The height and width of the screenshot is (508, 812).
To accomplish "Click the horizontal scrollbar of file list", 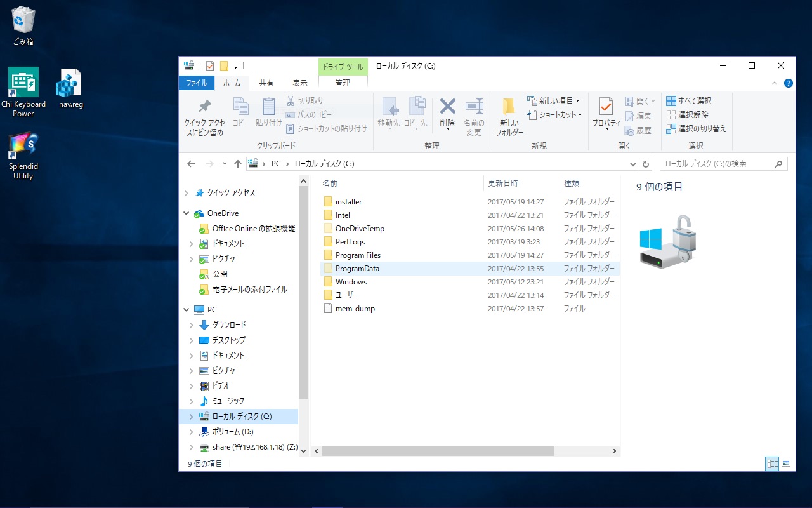I will pyautogui.click(x=438, y=451).
